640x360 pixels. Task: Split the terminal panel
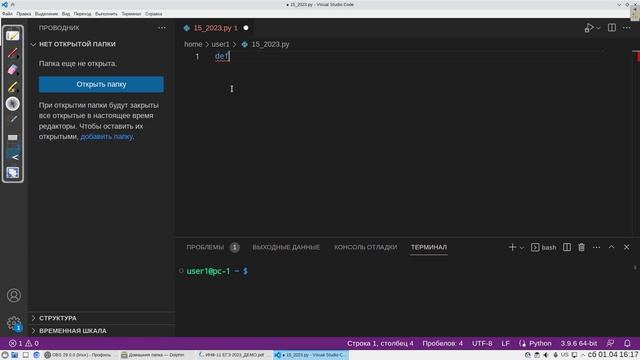[567, 247]
